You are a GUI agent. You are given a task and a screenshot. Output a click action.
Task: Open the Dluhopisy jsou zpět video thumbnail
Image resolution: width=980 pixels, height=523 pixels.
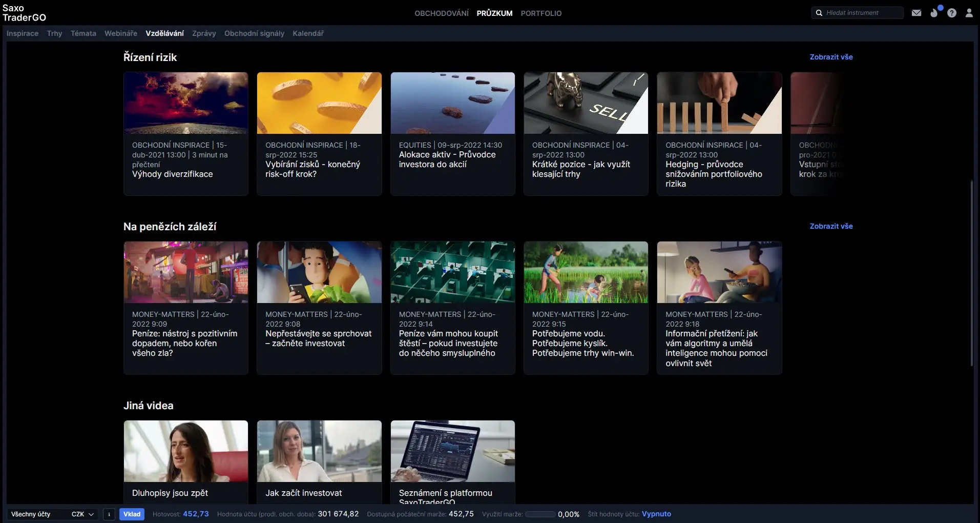pos(186,451)
